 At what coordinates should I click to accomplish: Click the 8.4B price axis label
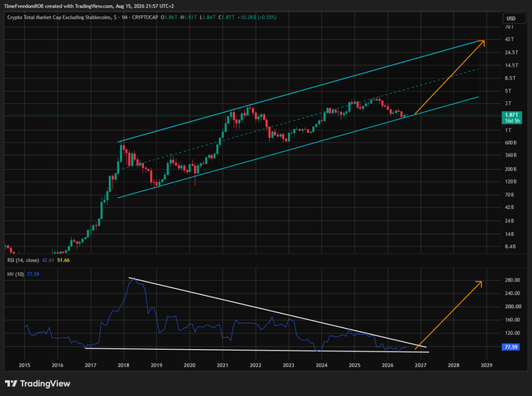(510, 247)
